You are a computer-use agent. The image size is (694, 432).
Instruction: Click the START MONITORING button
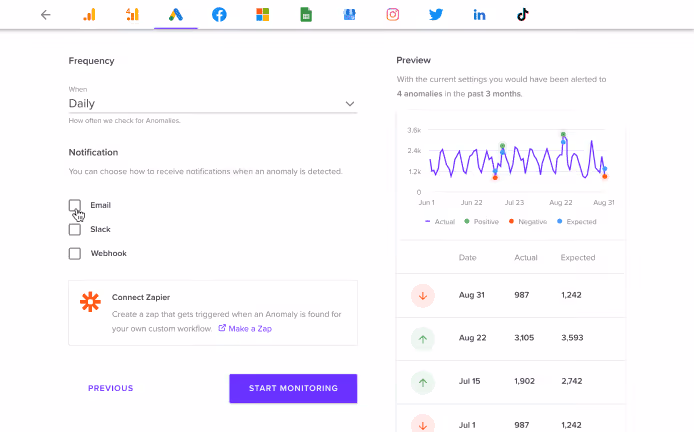[293, 388]
